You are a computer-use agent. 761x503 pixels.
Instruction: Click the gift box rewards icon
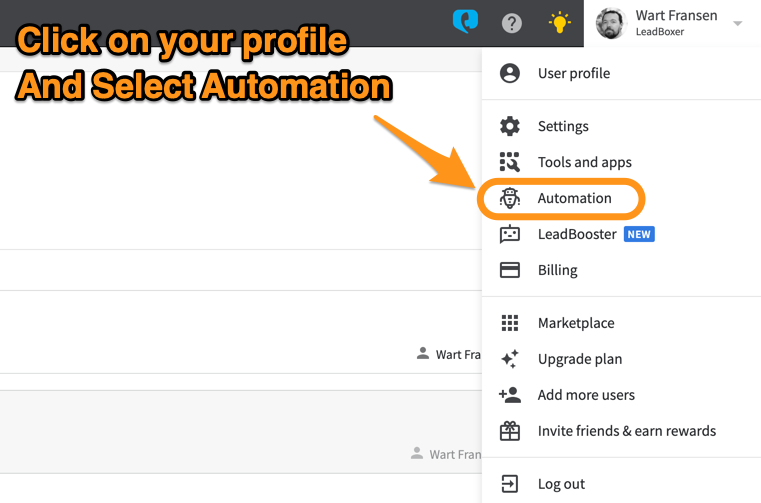[x=510, y=431]
